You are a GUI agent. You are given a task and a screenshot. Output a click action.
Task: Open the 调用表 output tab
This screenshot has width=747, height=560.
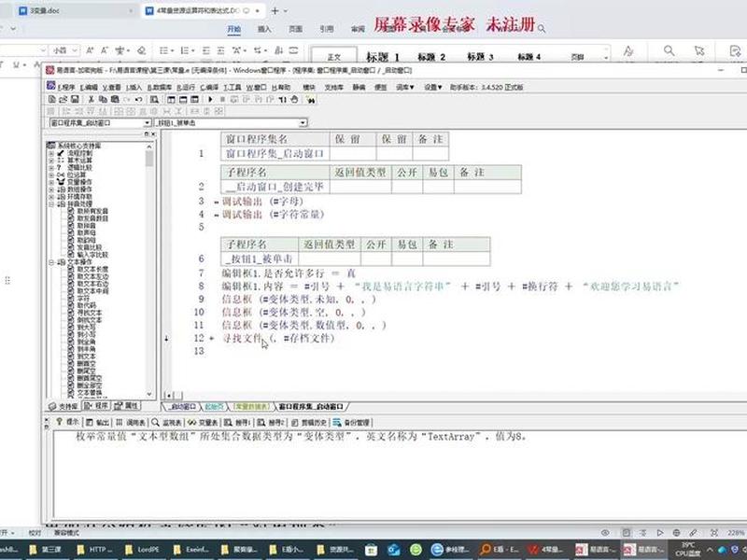point(131,423)
